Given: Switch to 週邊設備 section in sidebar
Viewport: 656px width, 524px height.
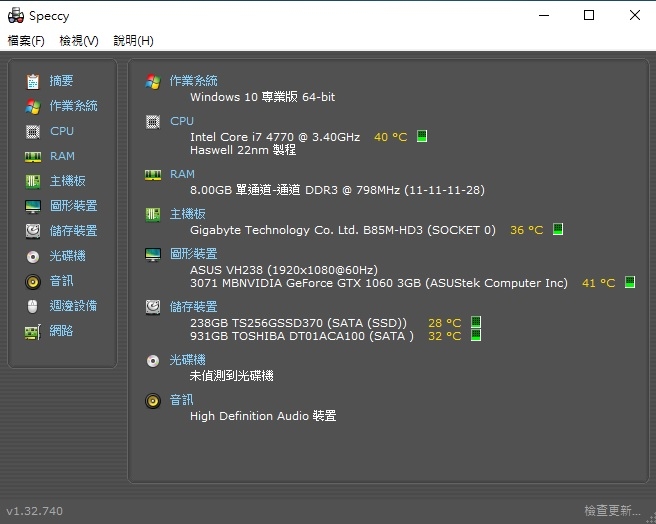Looking at the screenshot, I should click(74, 306).
